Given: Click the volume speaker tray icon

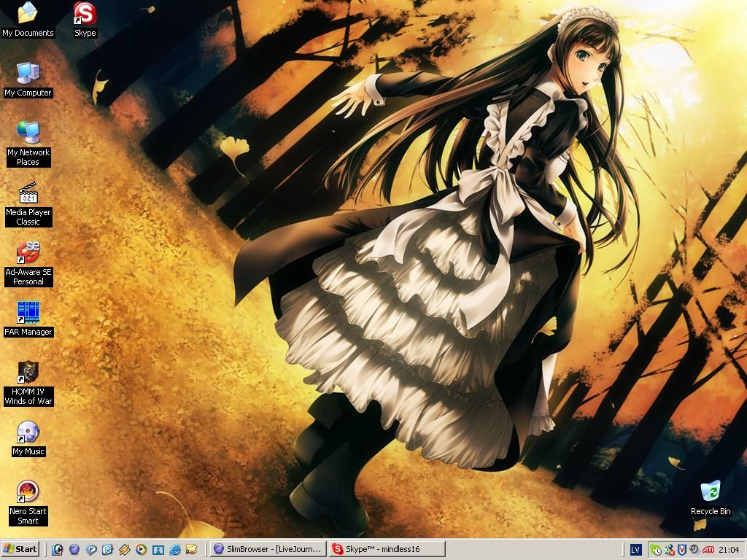Looking at the screenshot, I should click(x=694, y=550).
